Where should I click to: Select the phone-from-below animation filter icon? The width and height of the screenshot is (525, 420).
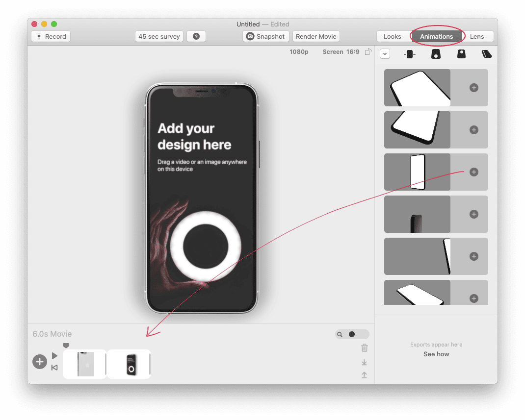pyautogui.click(x=436, y=54)
